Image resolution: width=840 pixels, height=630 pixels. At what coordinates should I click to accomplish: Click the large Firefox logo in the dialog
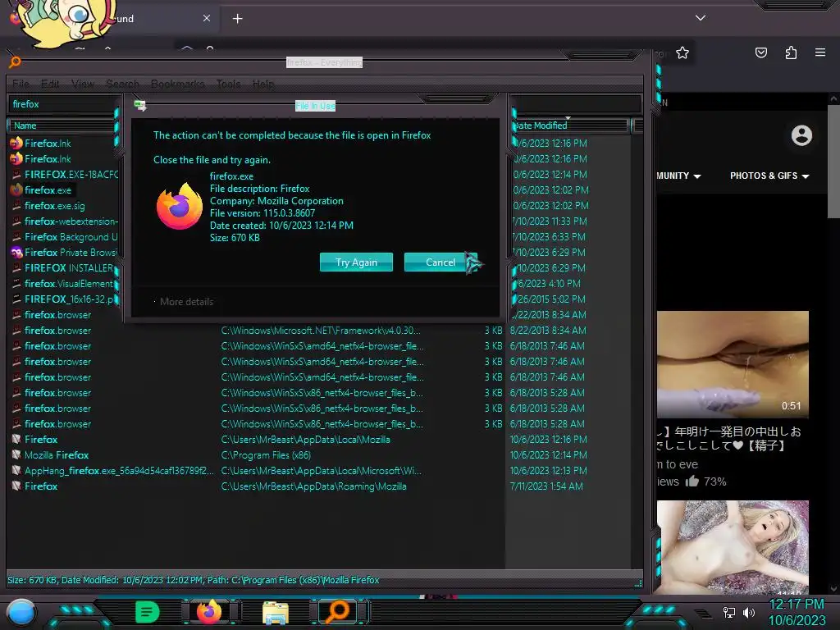(x=180, y=207)
